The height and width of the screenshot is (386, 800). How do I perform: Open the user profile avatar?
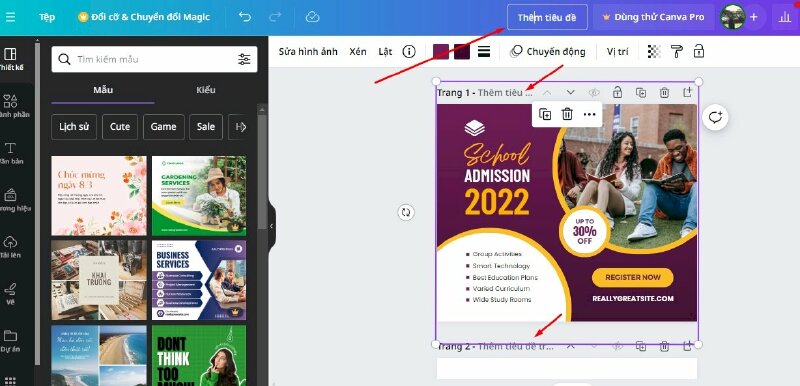(732, 17)
